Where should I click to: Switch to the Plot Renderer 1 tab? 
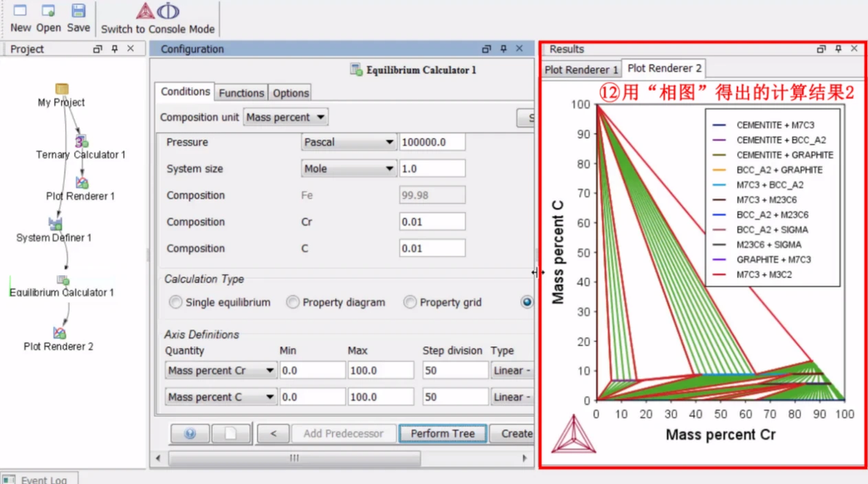pos(581,70)
